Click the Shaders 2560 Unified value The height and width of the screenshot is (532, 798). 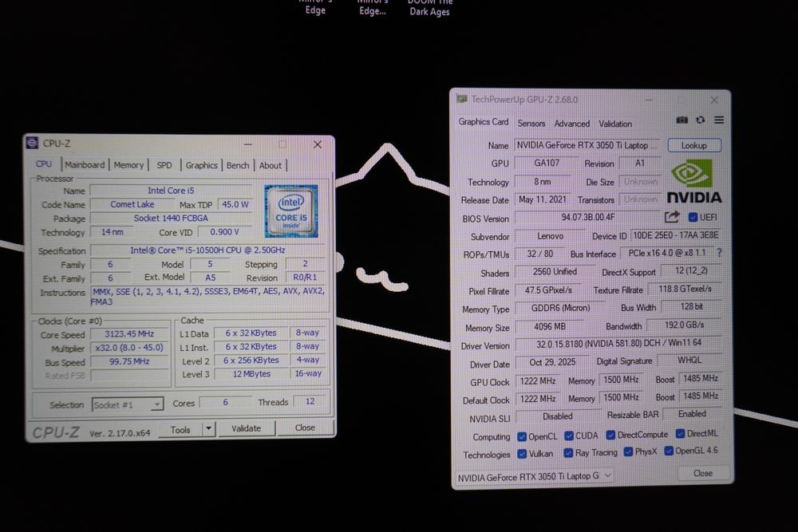[x=555, y=272]
